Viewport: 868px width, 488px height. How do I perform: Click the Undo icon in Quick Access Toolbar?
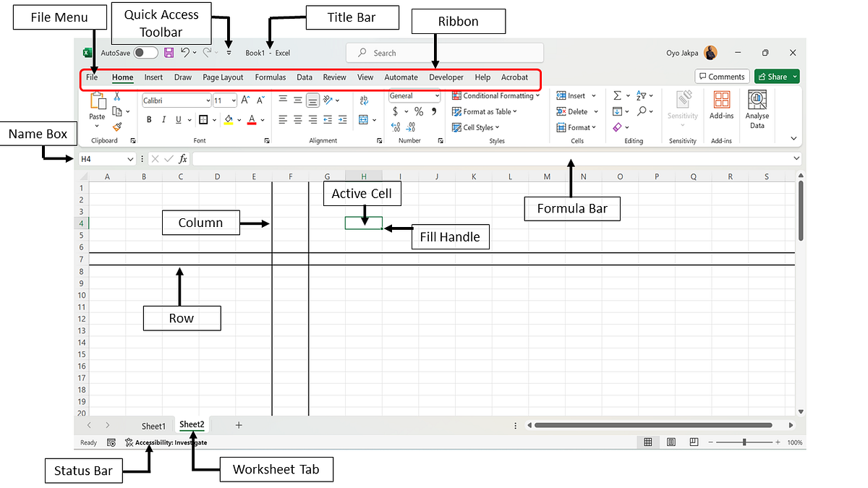[187, 52]
